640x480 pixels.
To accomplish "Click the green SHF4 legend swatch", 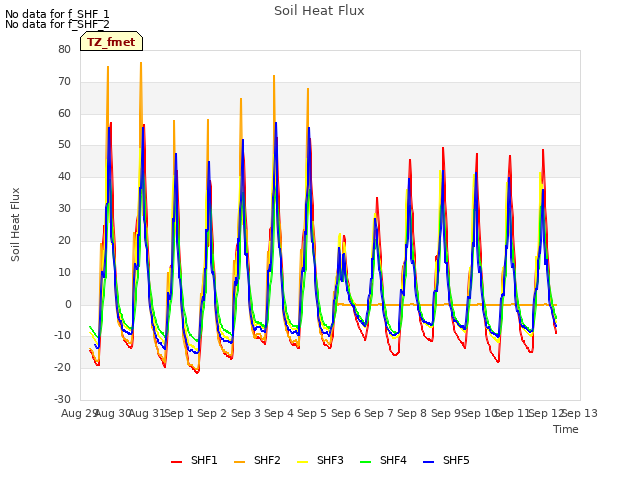I will click(x=366, y=462).
